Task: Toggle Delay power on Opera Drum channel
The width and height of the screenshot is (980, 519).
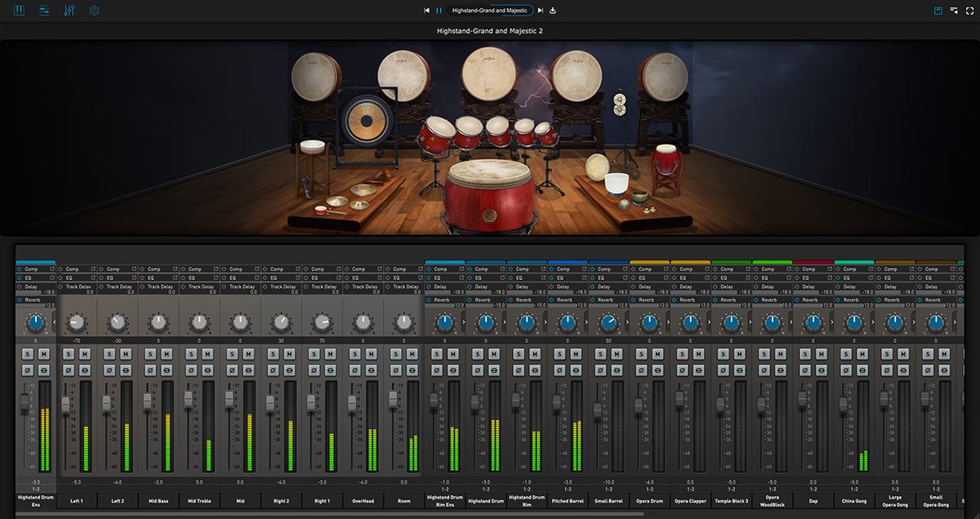Action: [x=632, y=286]
